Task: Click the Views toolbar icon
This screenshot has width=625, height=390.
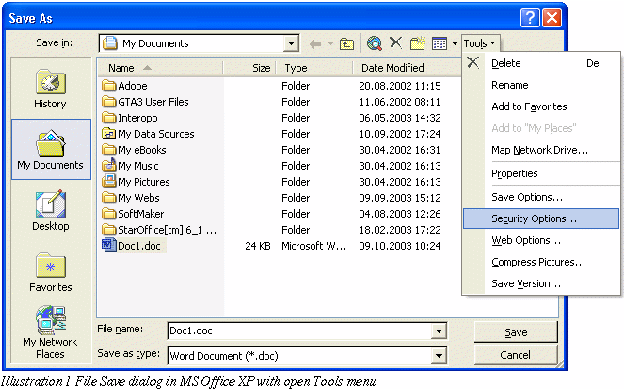Action: 439,43
